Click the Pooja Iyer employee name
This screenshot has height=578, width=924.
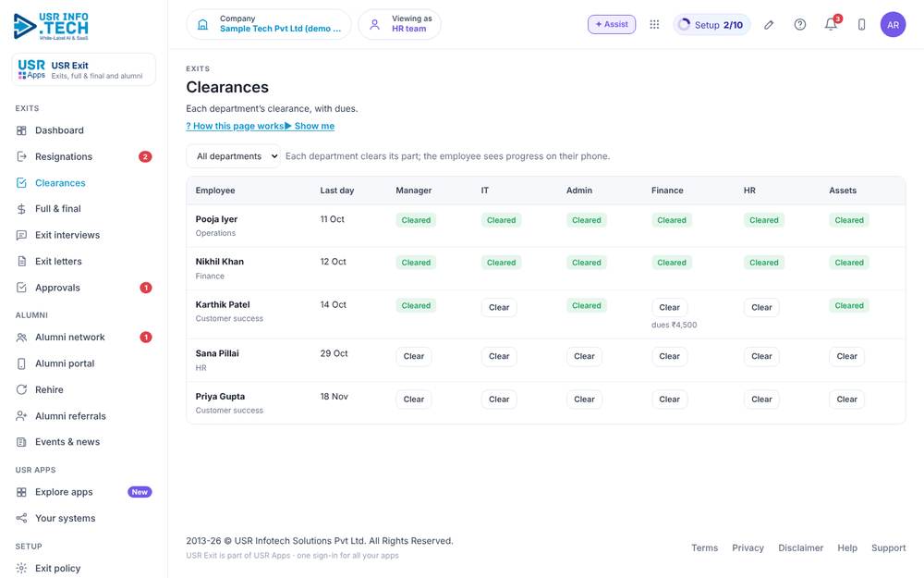(216, 219)
